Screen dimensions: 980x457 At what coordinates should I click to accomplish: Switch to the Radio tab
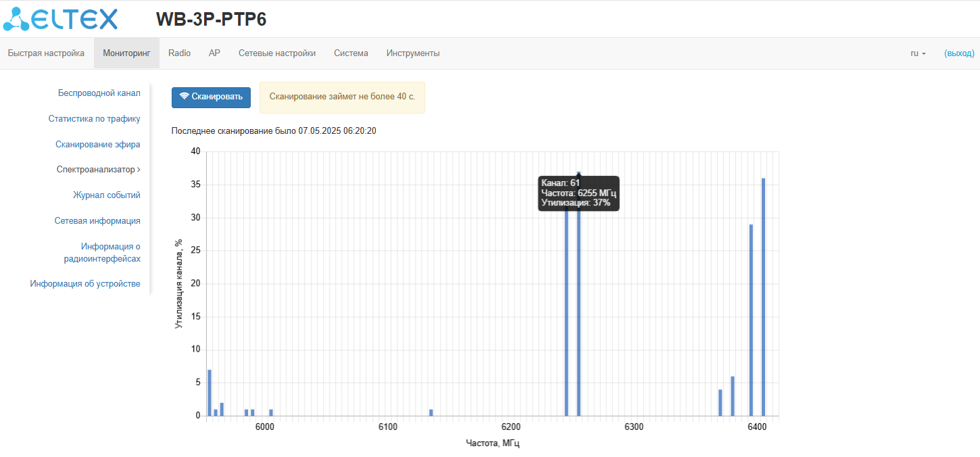point(179,53)
